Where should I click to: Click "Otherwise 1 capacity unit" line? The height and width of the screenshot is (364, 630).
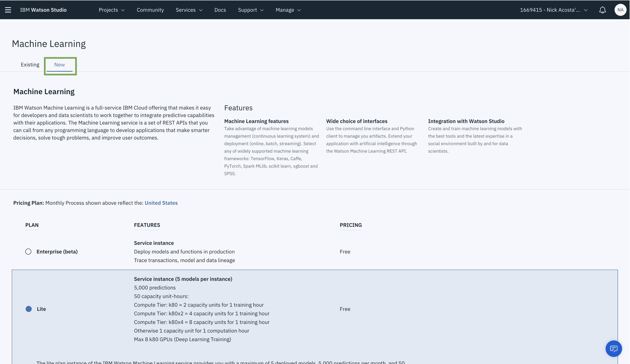pos(192,331)
